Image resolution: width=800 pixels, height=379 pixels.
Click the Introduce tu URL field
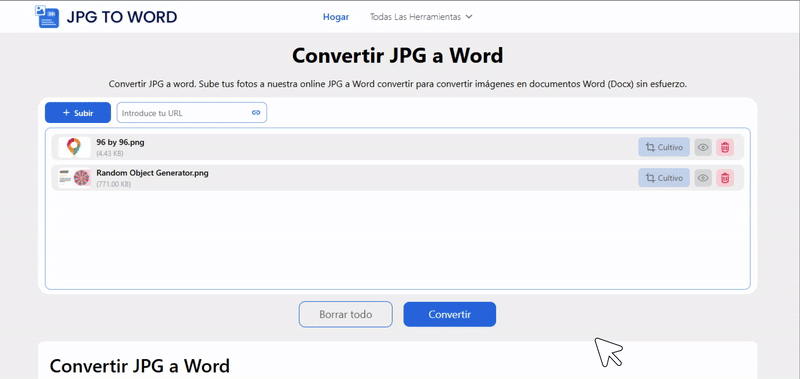click(191, 113)
